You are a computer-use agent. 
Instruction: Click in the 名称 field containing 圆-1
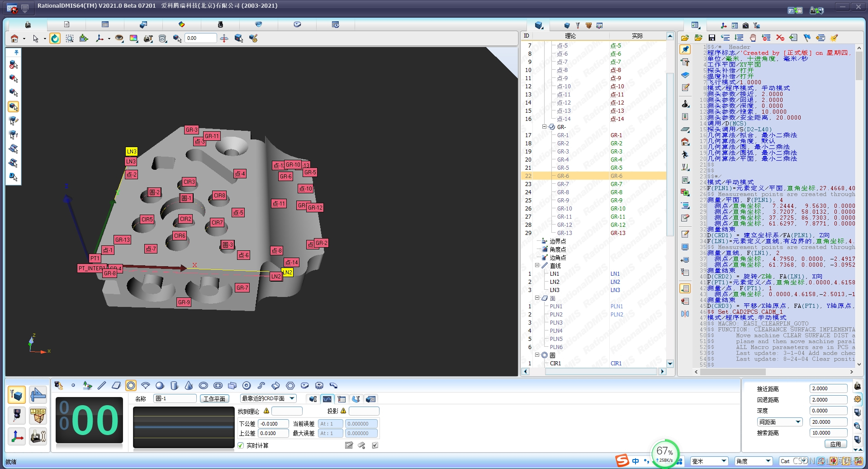(x=175, y=398)
